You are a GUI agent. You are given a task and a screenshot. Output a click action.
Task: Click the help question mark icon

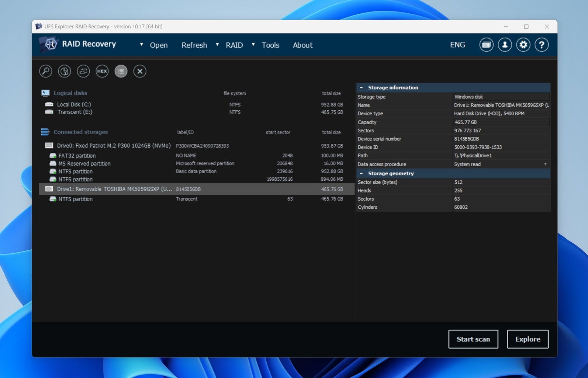point(542,45)
